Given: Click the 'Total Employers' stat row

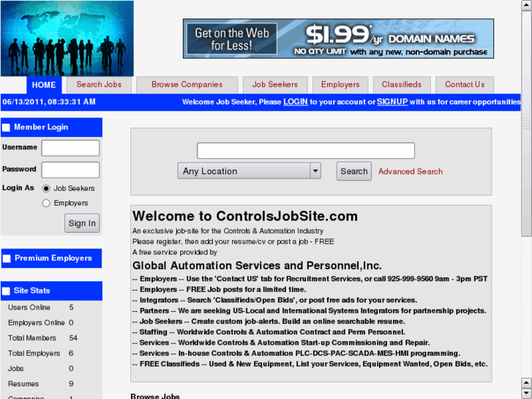Looking at the screenshot, I should (41, 353).
